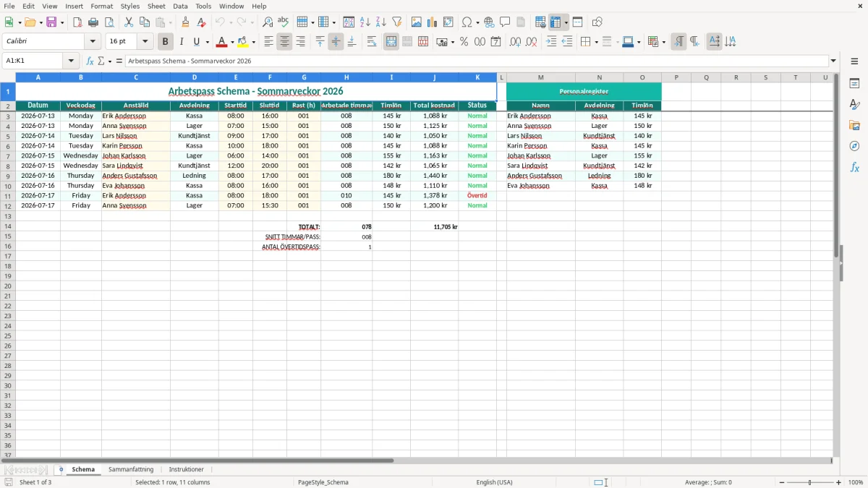868x488 pixels.
Task: Click the Select Function sigma button
Action: (x=101, y=61)
